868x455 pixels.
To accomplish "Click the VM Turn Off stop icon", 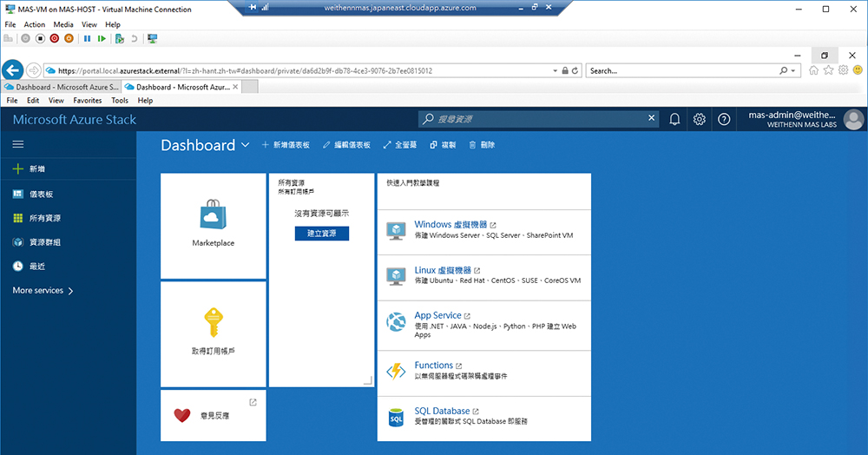I will (40, 39).
